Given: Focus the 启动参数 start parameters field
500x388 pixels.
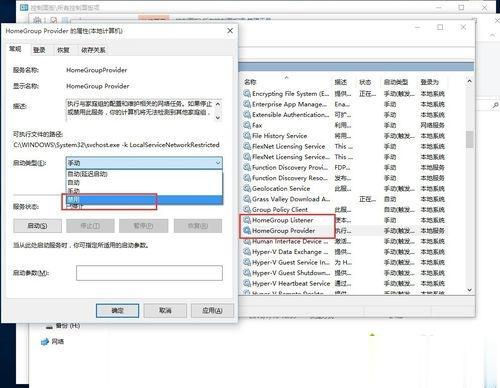Looking at the screenshot, I should [x=149, y=273].
